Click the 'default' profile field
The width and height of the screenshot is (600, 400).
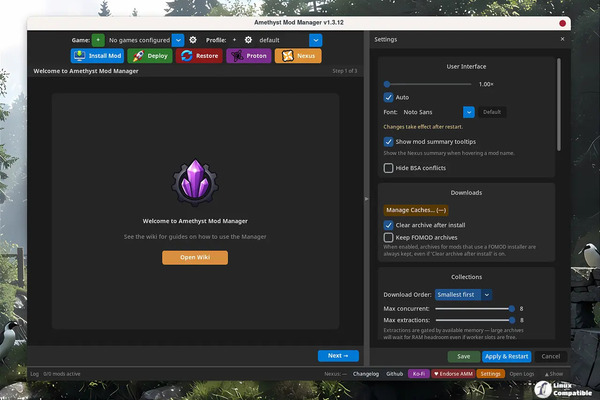coord(283,40)
